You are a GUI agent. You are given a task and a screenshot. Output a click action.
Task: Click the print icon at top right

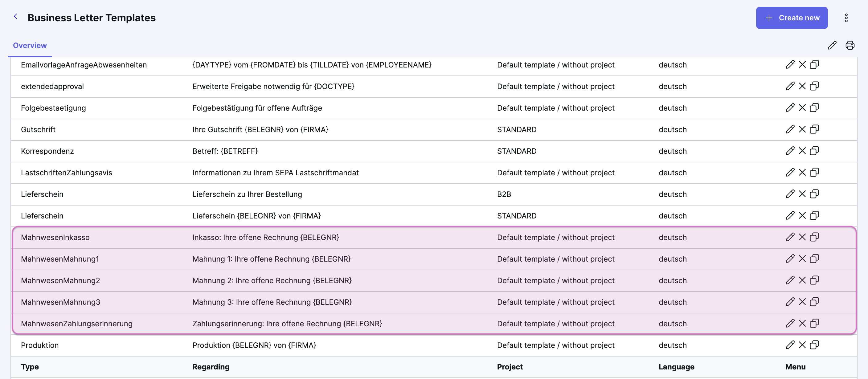tap(850, 46)
